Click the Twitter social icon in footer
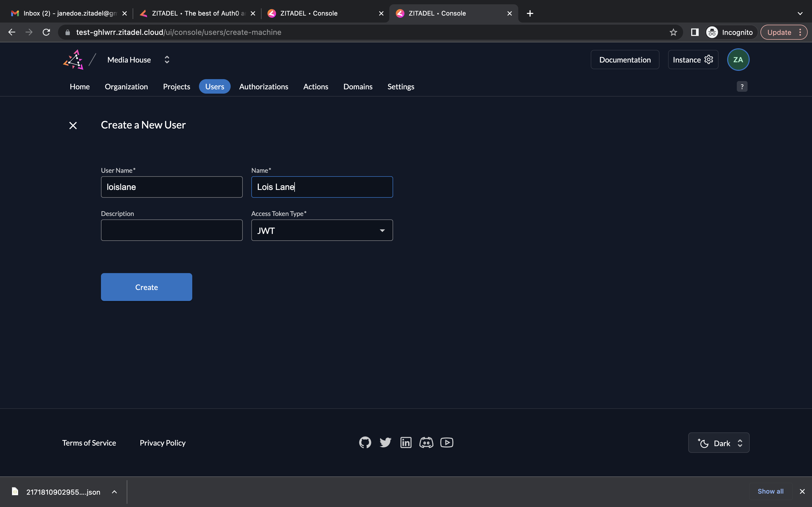The width and height of the screenshot is (812, 507). (x=385, y=442)
